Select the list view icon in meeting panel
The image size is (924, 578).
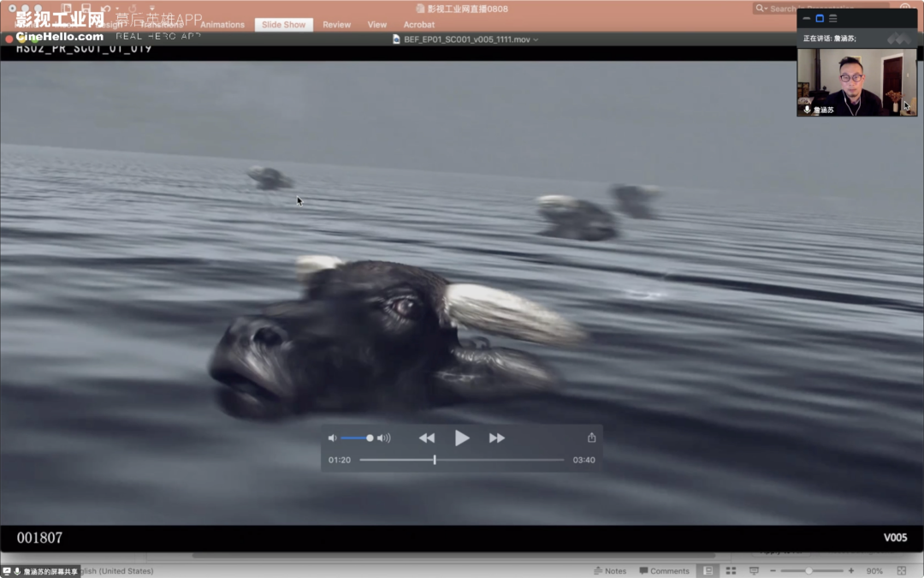pos(833,18)
